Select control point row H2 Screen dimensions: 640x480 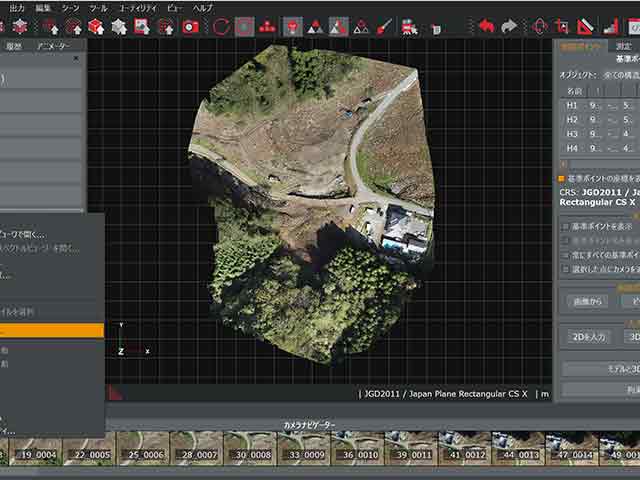(599, 120)
